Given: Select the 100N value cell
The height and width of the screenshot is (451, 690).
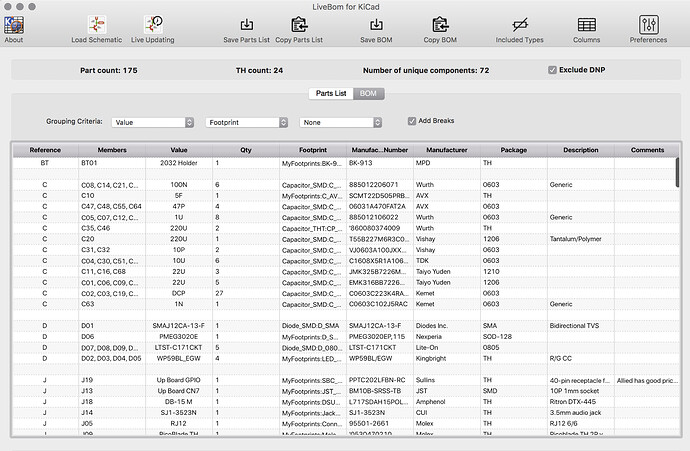Looking at the screenshot, I should pos(179,185).
